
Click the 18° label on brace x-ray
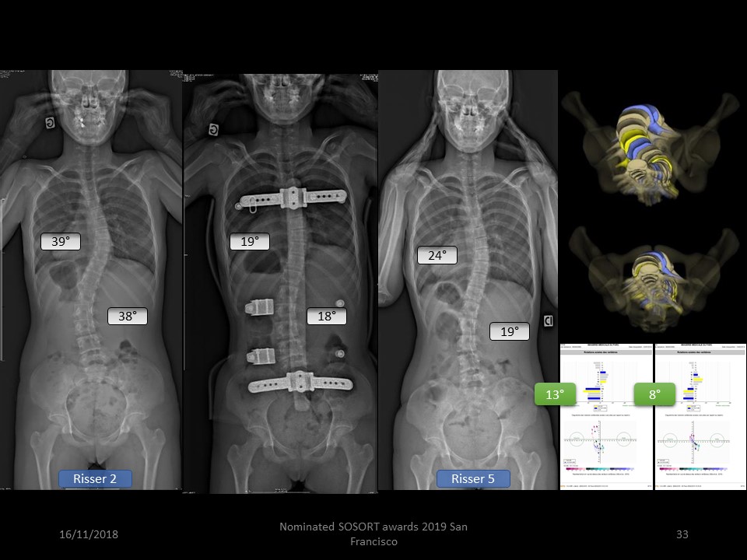pos(327,317)
